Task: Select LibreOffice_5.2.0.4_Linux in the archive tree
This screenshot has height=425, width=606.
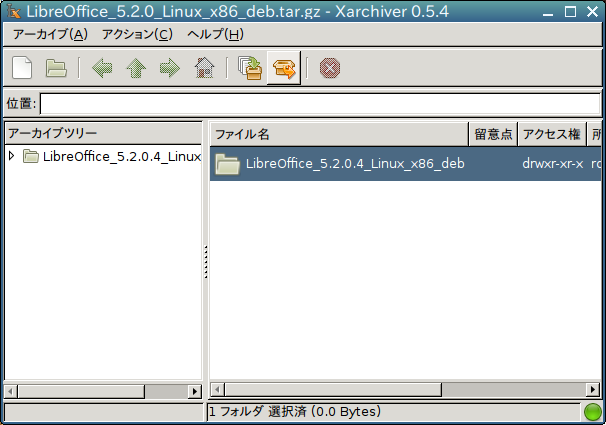Action: 122,156
